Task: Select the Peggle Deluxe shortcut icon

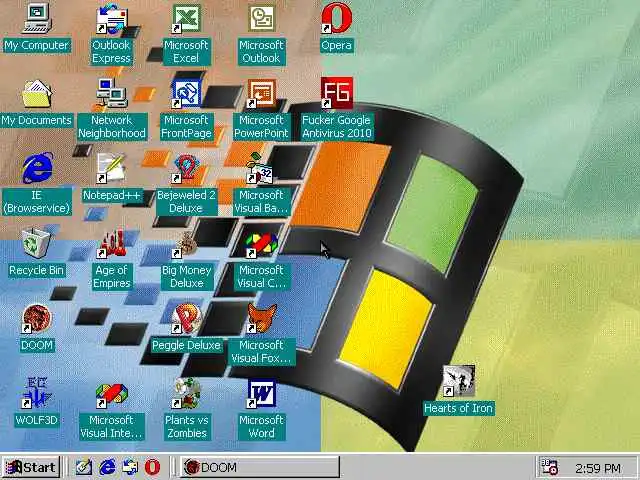Action: (x=186, y=318)
